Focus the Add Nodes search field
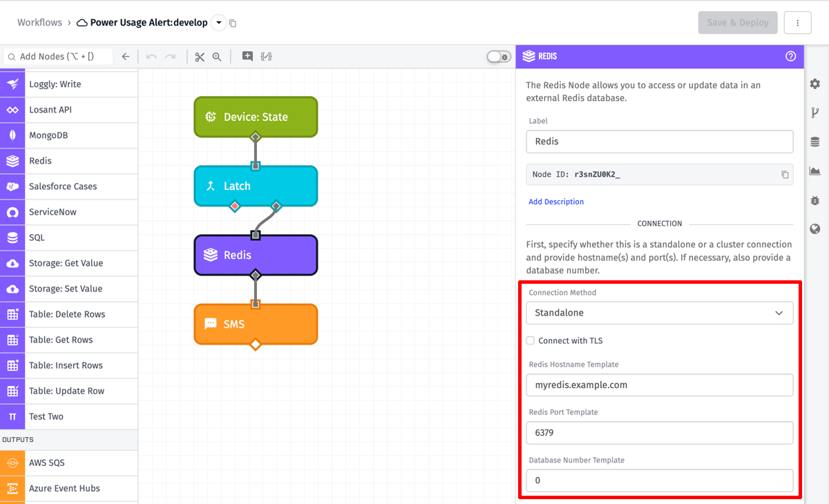The height and width of the screenshot is (504, 829). pyautogui.click(x=59, y=57)
